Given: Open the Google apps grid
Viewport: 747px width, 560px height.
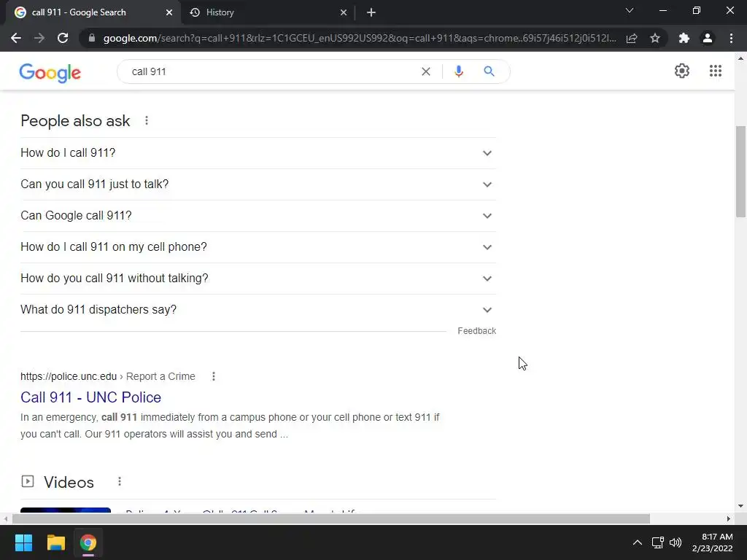Looking at the screenshot, I should coord(715,71).
